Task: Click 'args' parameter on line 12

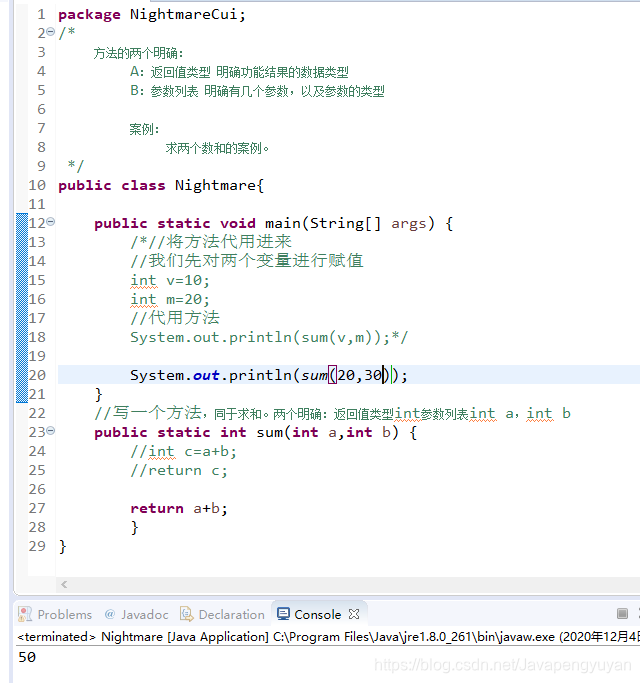Action: pos(408,224)
